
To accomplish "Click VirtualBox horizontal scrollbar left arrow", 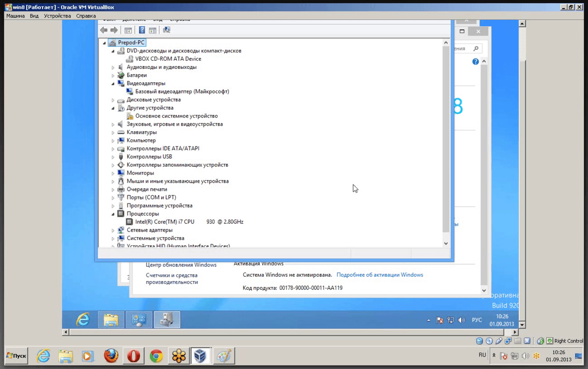I will [66, 332].
